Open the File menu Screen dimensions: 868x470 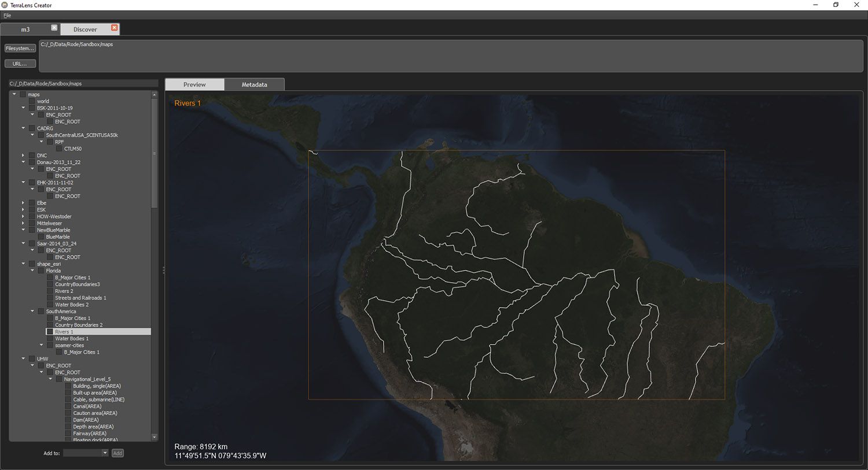(x=7, y=16)
